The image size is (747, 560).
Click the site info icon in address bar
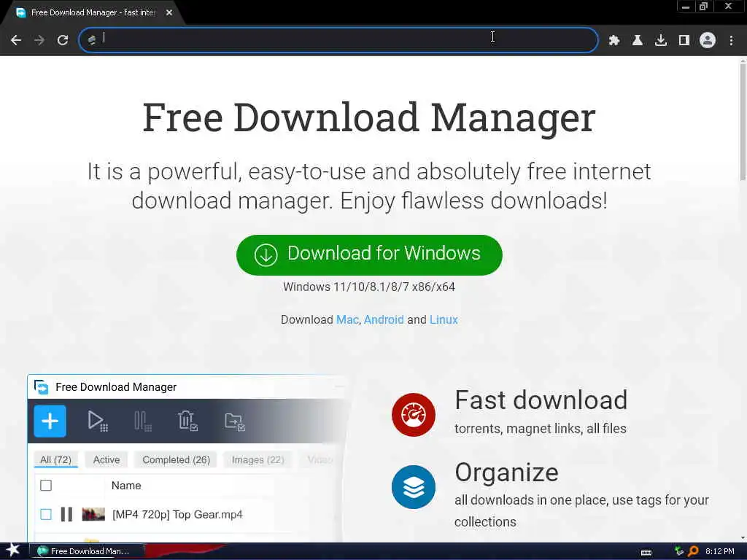click(x=92, y=40)
